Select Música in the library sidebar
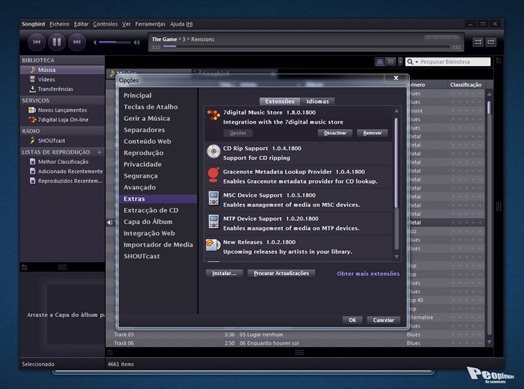 62,70
